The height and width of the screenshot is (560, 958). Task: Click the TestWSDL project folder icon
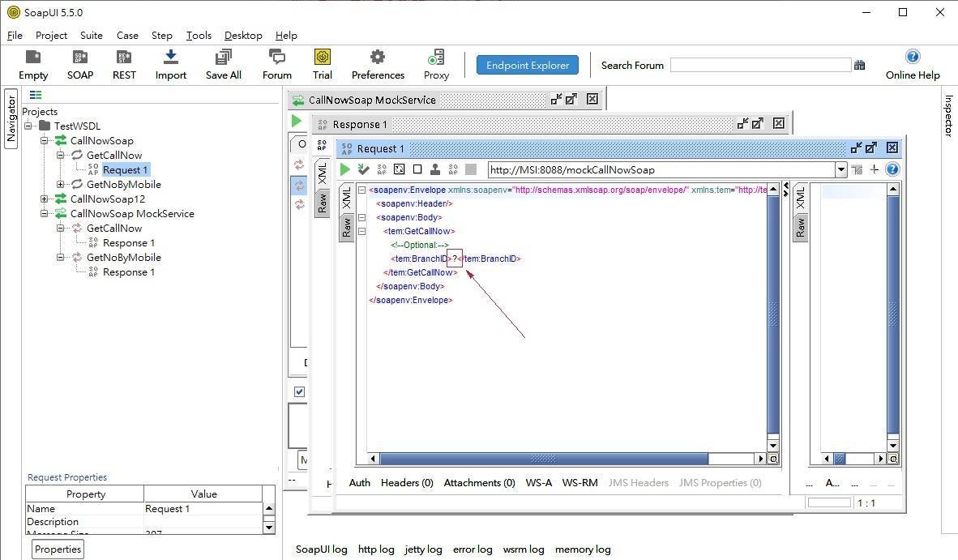click(45, 126)
